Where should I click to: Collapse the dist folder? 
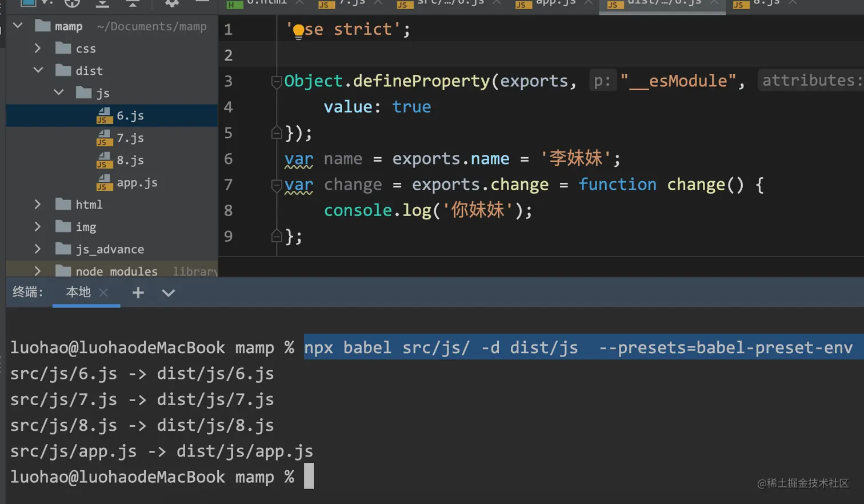click(x=38, y=70)
